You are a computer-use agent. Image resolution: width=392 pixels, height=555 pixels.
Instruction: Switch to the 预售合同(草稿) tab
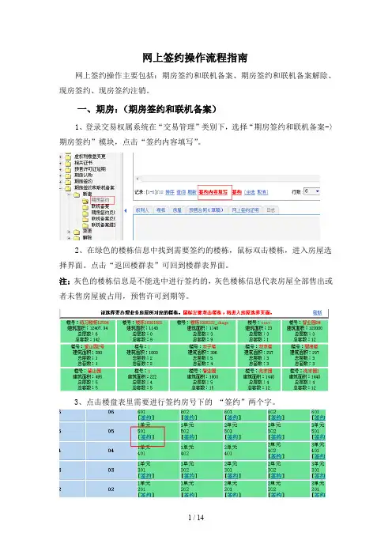(x=206, y=210)
